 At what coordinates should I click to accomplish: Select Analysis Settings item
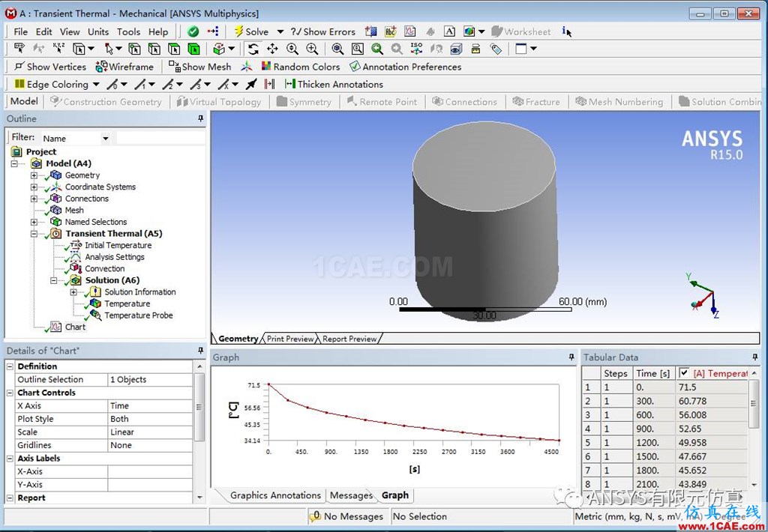point(115,257)
